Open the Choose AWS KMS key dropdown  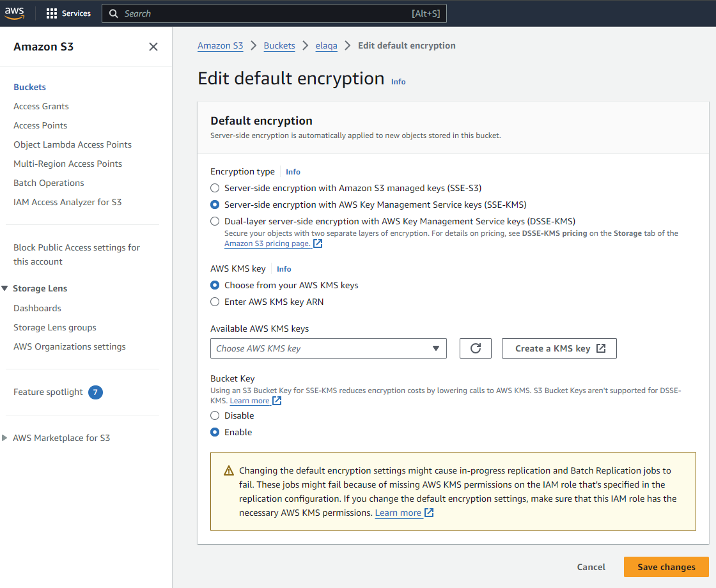[x=328, y=348]
